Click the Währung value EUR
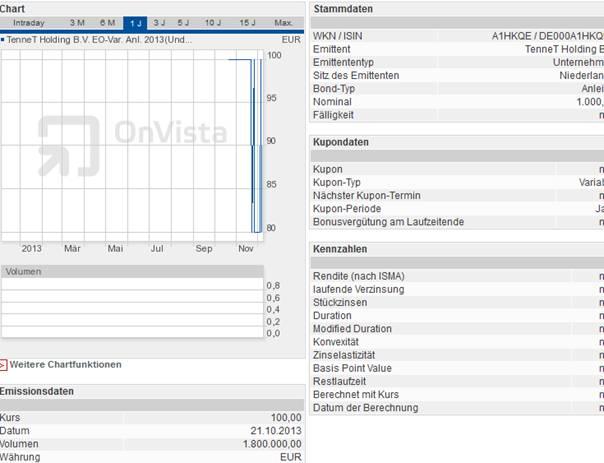Screen dimensions: 604x463 click(291, 457)
